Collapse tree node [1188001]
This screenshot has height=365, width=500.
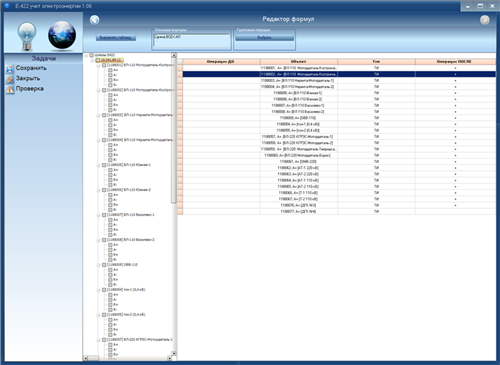pos(99,65)
